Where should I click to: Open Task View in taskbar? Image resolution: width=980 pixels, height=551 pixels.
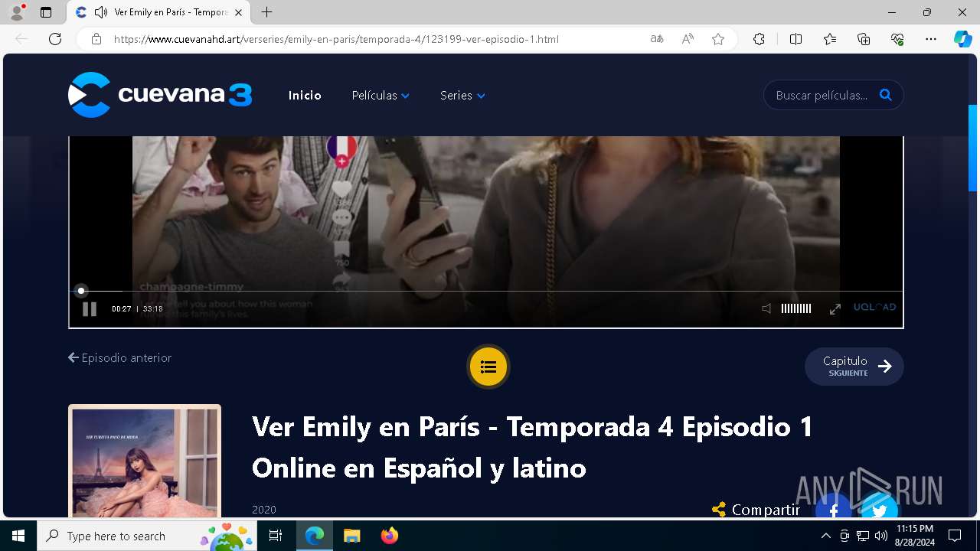(x=276, y=536)
